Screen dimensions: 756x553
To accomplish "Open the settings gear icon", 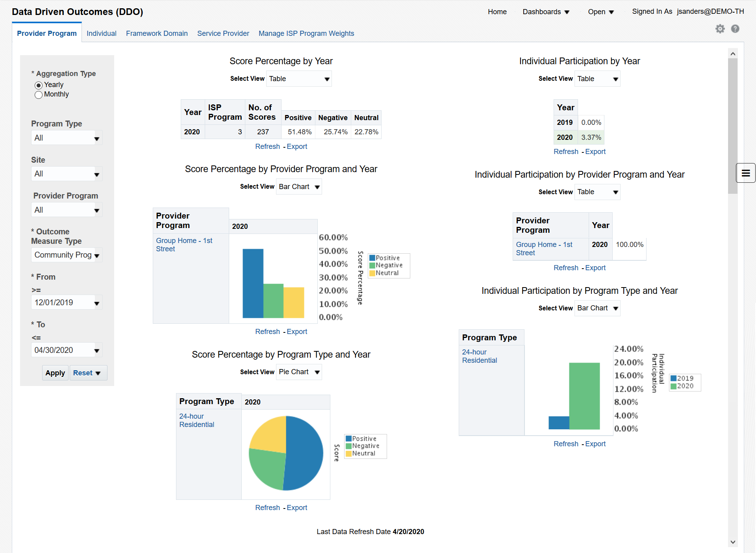I will (720, 28).
